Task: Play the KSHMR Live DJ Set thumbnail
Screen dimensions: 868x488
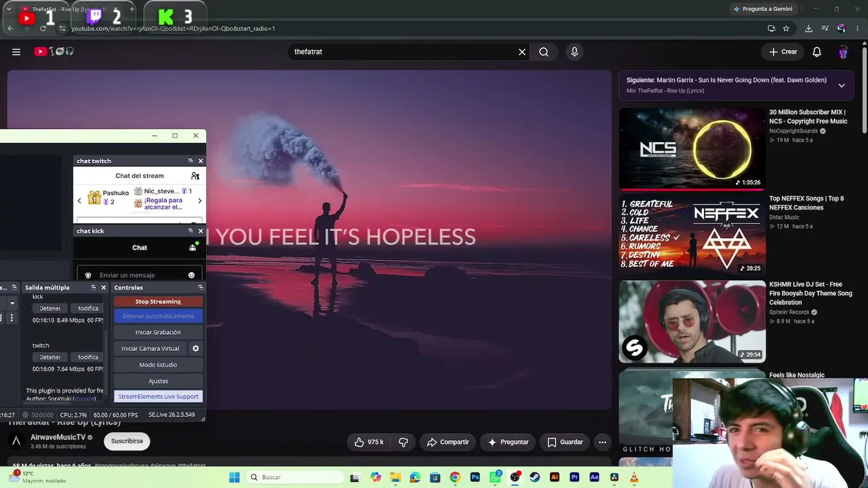Action: coord(692,321)
